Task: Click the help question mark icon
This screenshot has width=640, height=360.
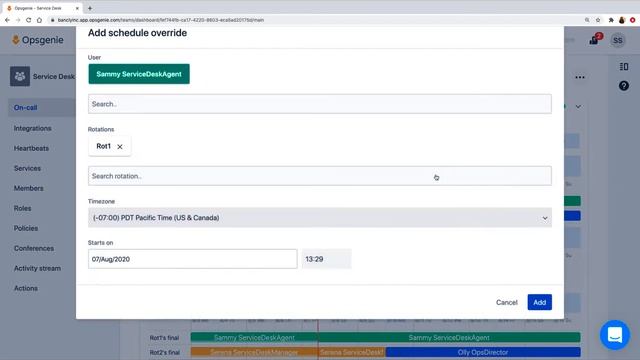Action: [623, 86]
